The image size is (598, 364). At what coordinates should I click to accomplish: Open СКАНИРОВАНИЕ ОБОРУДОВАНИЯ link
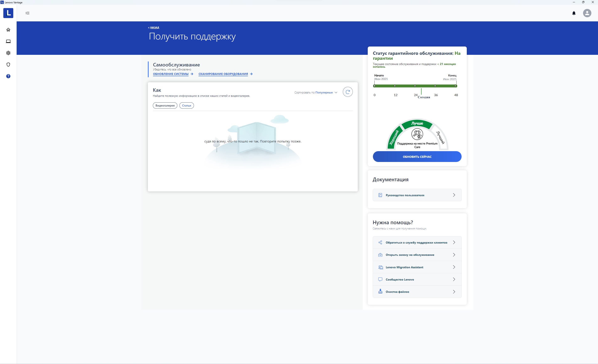223,74
